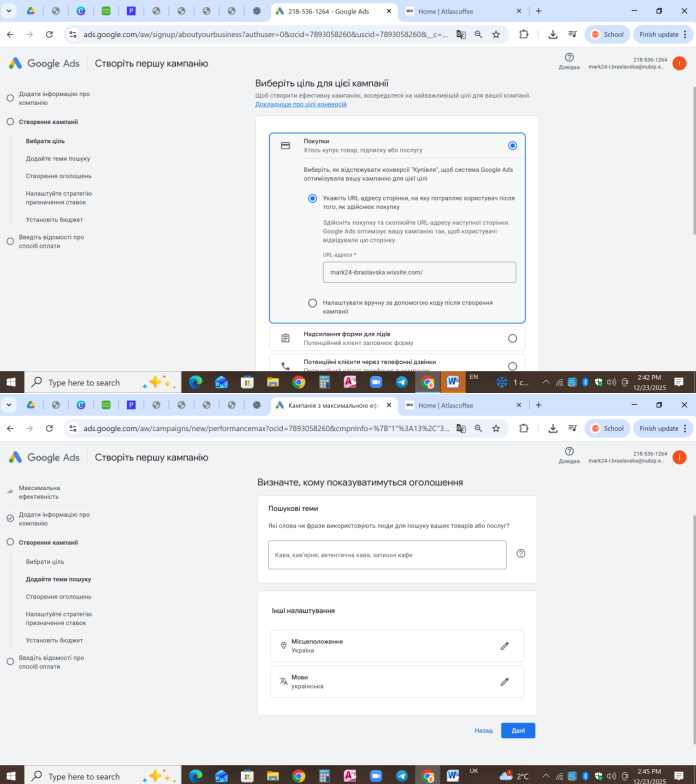The height and width of the screenshot is (784, 696).
Task: Click the Довідка help icon in the lower Google Ads header
Action: [569, 452]
